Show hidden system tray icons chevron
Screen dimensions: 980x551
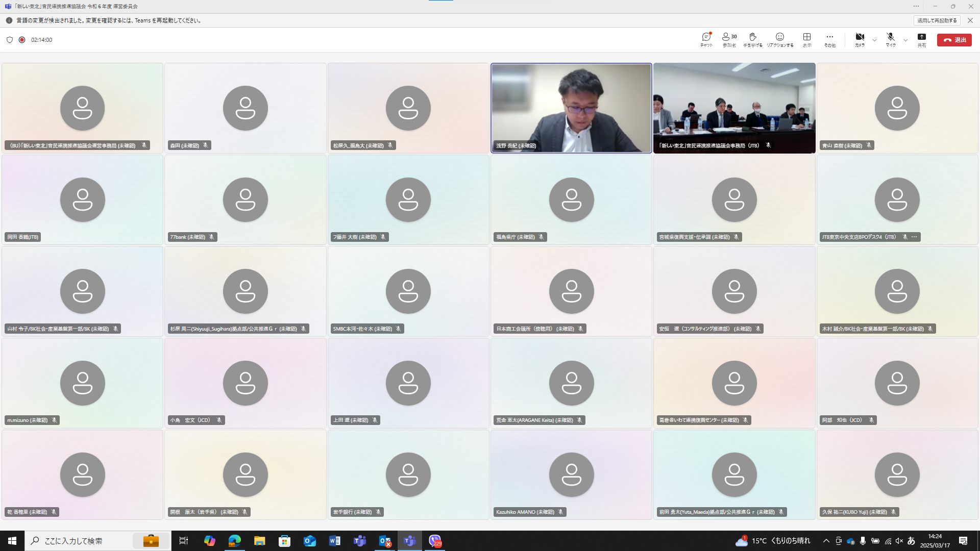tap(826, 541)
